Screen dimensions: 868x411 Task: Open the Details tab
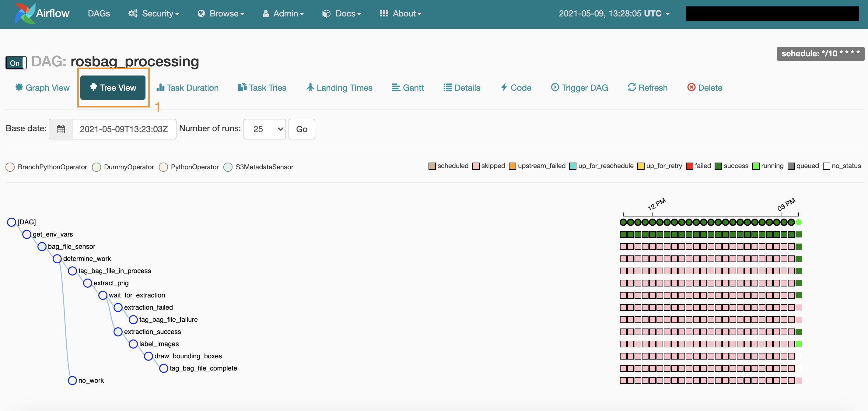462,88
